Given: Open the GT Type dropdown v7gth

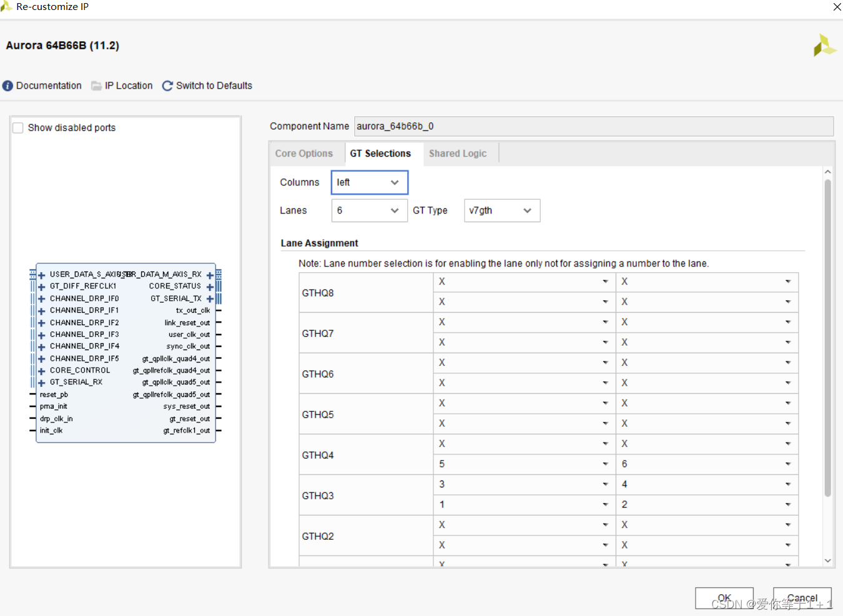Looking at the screenshot, I should 501,210.
